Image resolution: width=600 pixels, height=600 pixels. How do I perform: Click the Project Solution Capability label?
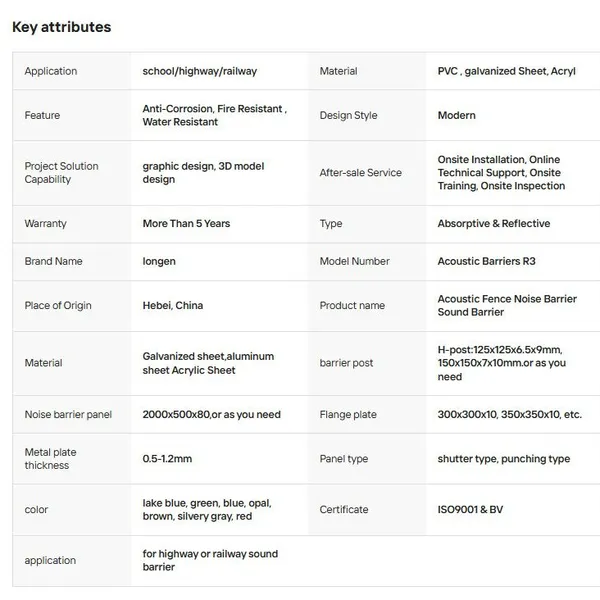click(62, 173)
